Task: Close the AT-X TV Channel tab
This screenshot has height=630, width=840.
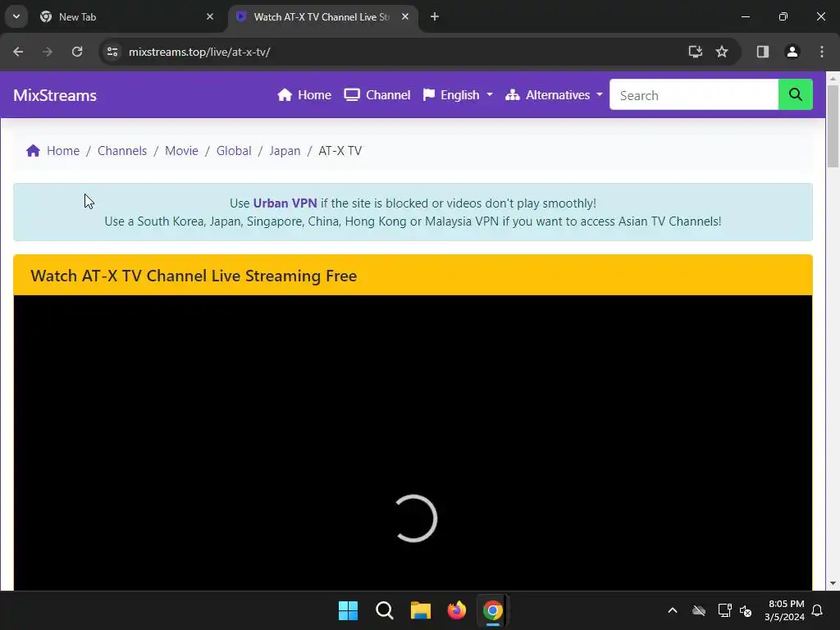Action: (x=405, y=17)
